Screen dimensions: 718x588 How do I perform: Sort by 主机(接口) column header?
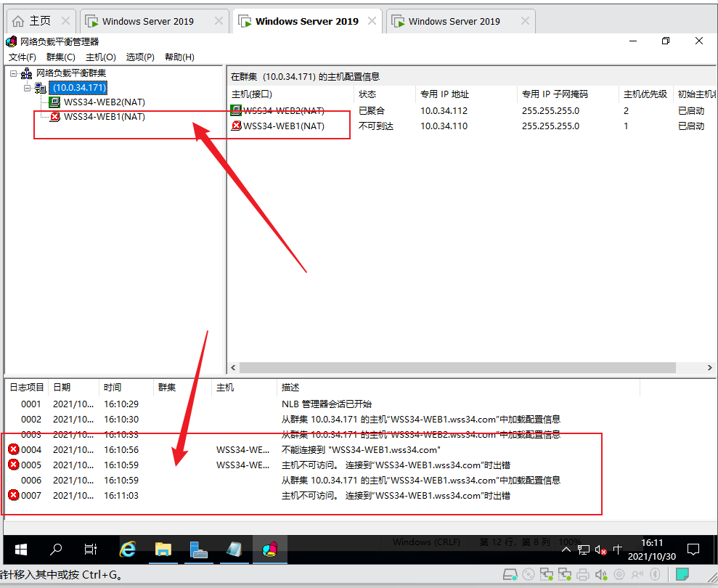coord(291,94)
